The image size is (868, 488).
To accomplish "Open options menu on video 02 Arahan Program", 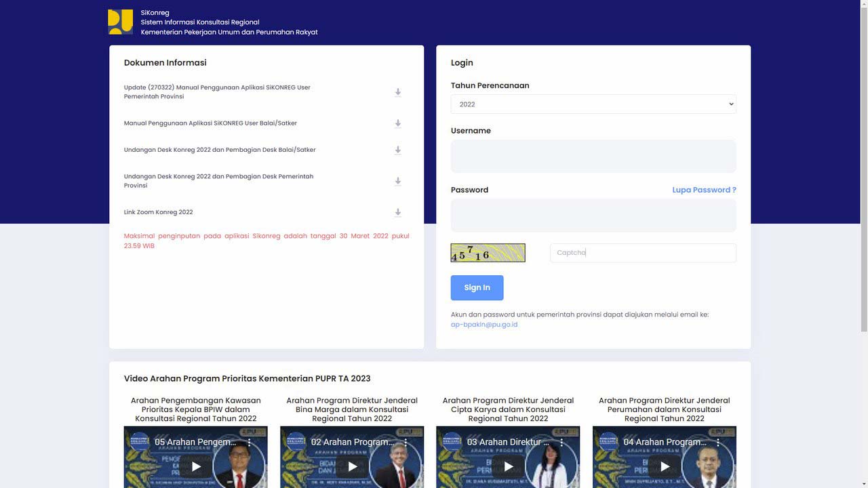I will (x=405, y=442).
